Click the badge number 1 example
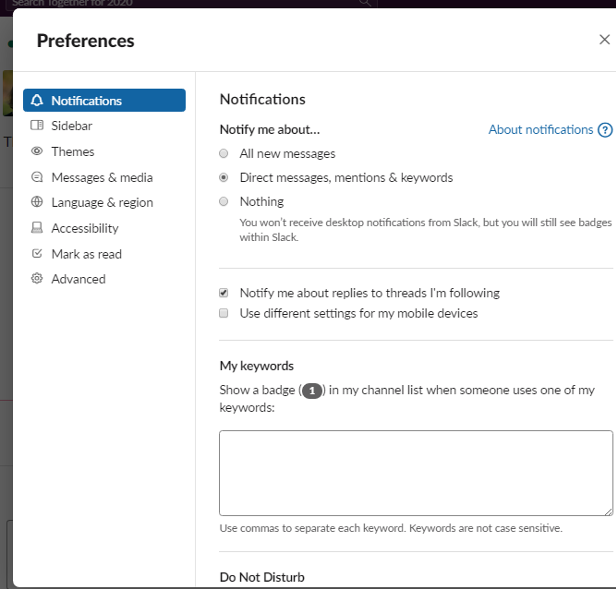 [x=312, y=391]
